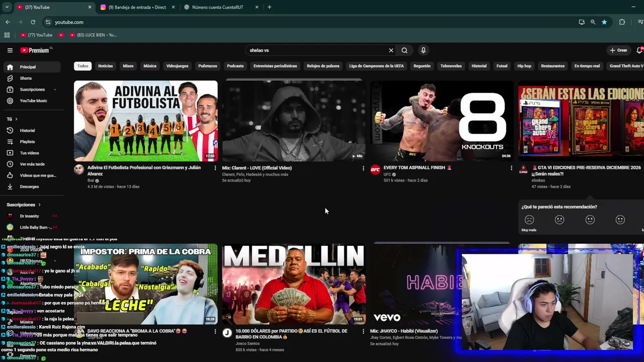This screenshot has height=362, width=644.
Task: Open browser tab search dropdown arrow
Action: point(7,7)
